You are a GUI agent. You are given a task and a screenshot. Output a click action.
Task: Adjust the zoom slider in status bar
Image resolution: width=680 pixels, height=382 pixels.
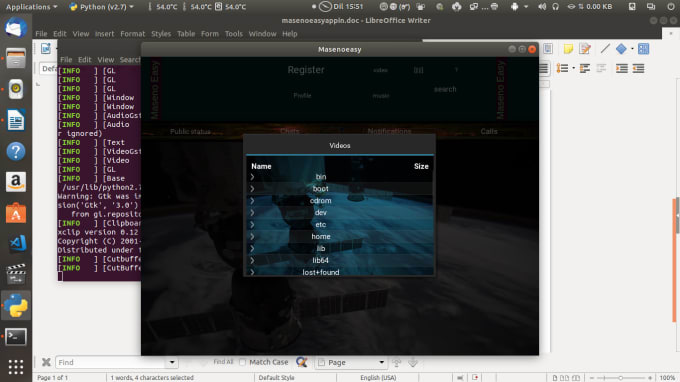[621, 378]
